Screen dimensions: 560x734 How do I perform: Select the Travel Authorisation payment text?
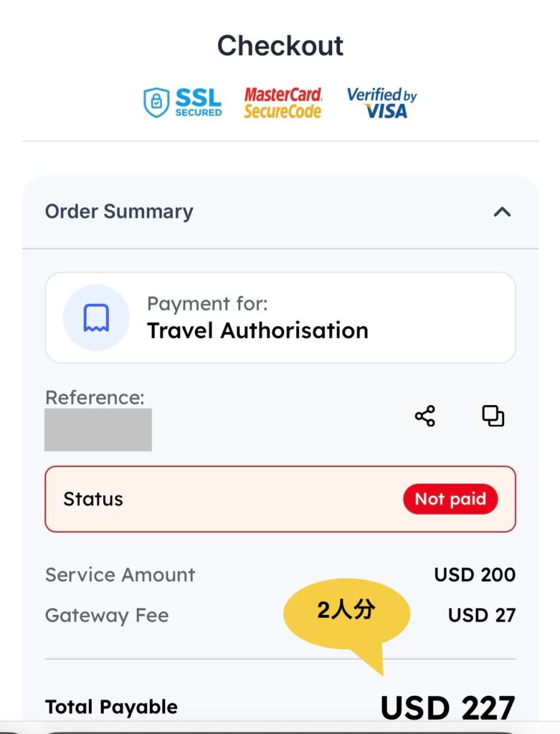pos(257,330)
